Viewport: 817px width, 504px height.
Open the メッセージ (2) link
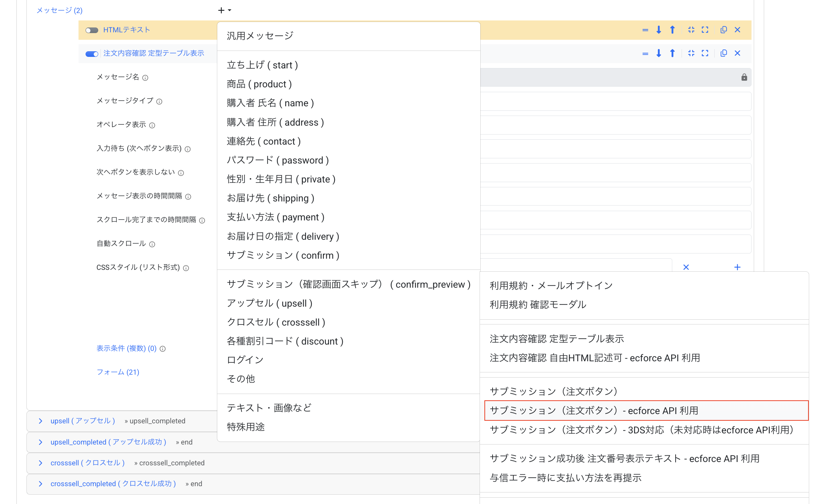[x=60, y=10]
